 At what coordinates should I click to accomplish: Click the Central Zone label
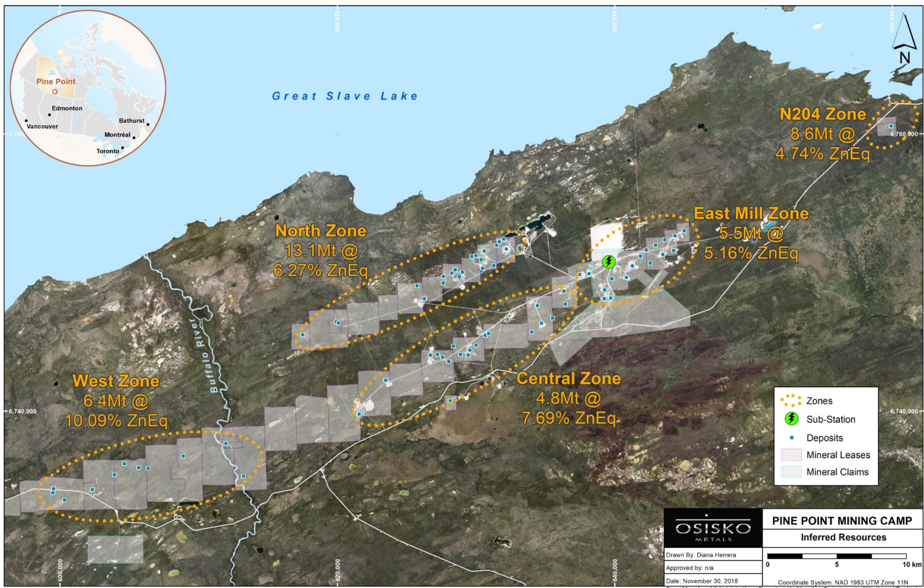coord(569,379)
